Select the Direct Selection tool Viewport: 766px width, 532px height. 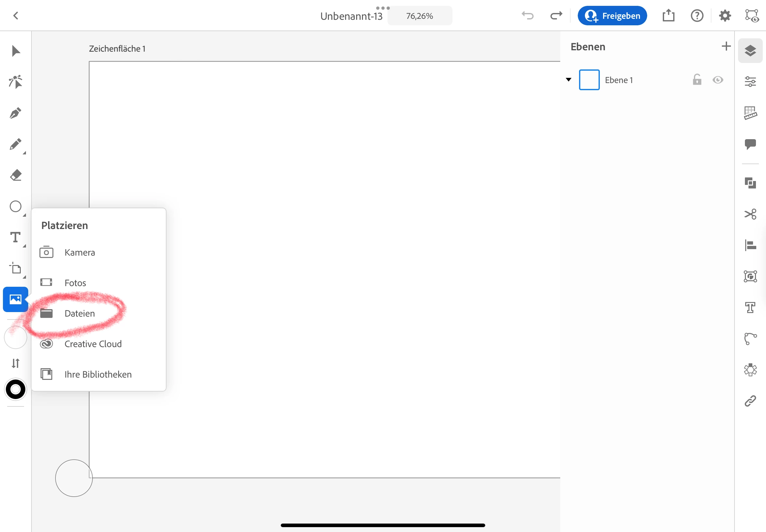15,82
